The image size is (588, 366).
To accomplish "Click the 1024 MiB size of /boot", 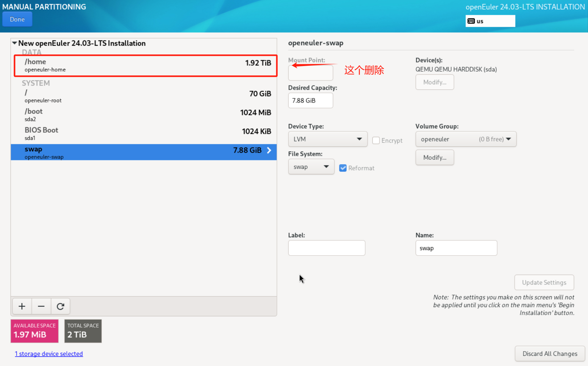I will [256, 113].
